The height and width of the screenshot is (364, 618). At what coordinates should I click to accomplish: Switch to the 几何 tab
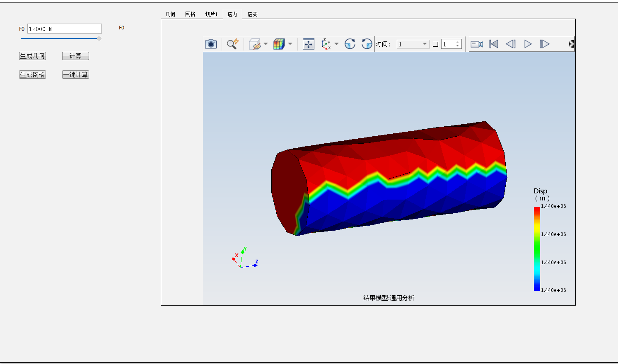[170, 14]
